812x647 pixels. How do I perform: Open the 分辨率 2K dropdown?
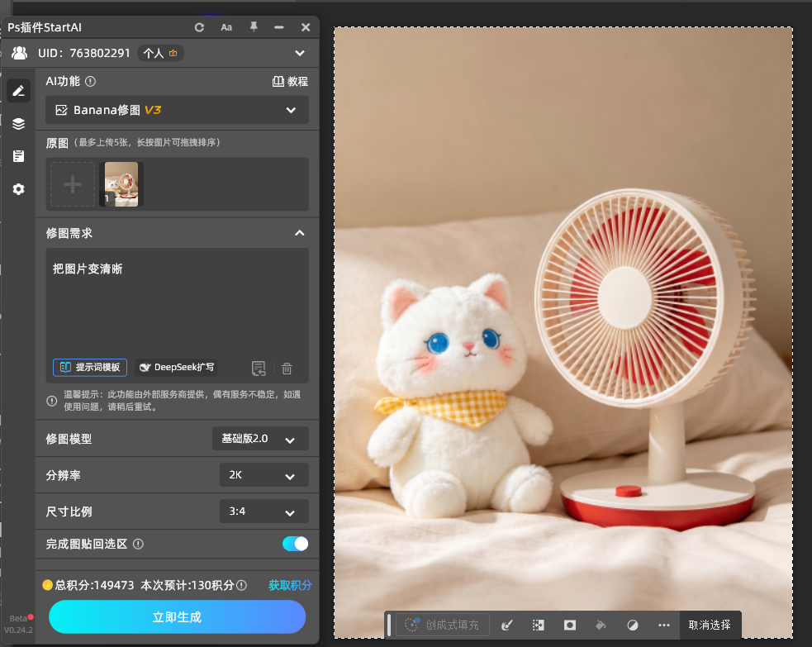tap(264, 475)
